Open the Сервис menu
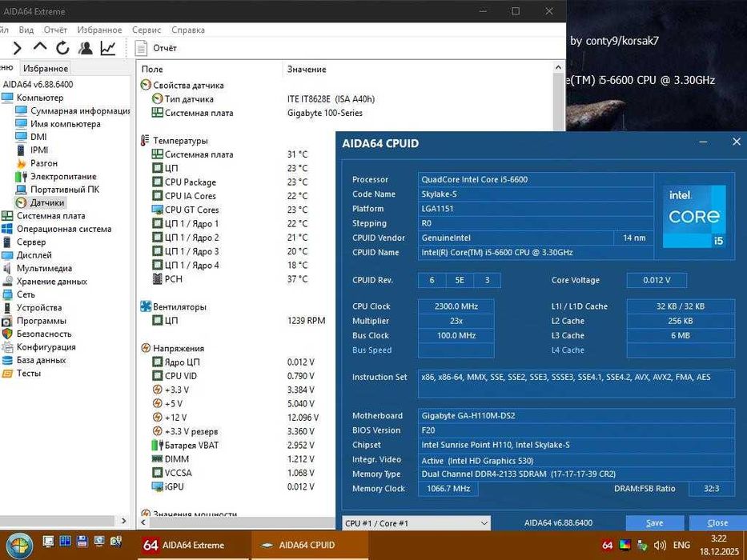The height and width of the screenshot is (560, 747). click(147, 30)
